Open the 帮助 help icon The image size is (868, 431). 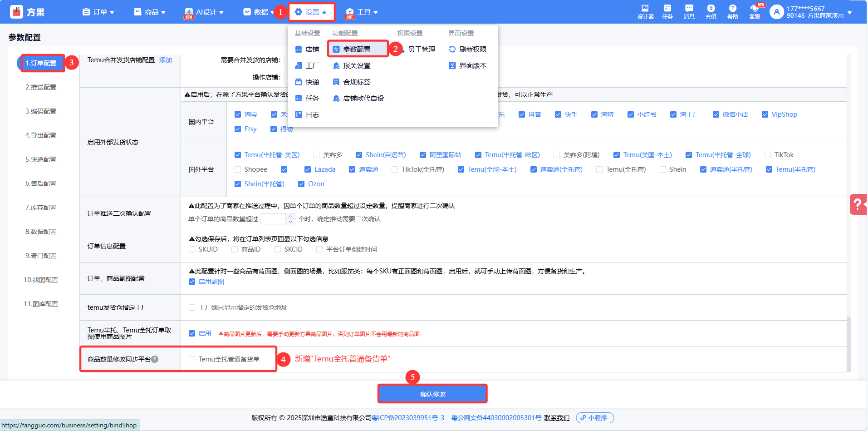pos(732,12)
